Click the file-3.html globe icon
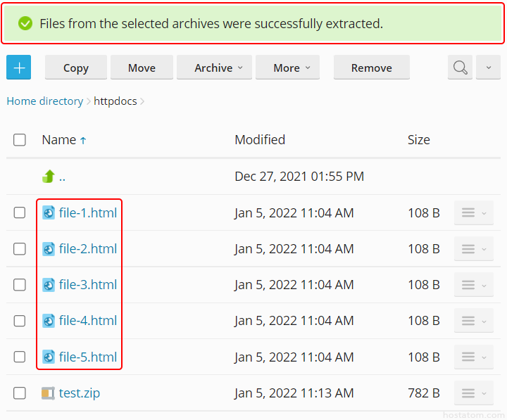Image resolution: width=507 pixels, height=420 pixels. tap(49, 285)
